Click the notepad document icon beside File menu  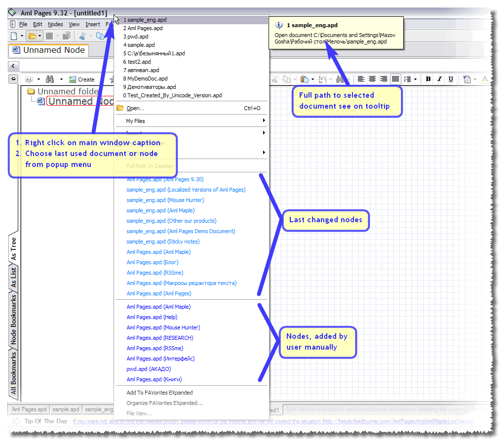tap(12, 24)
